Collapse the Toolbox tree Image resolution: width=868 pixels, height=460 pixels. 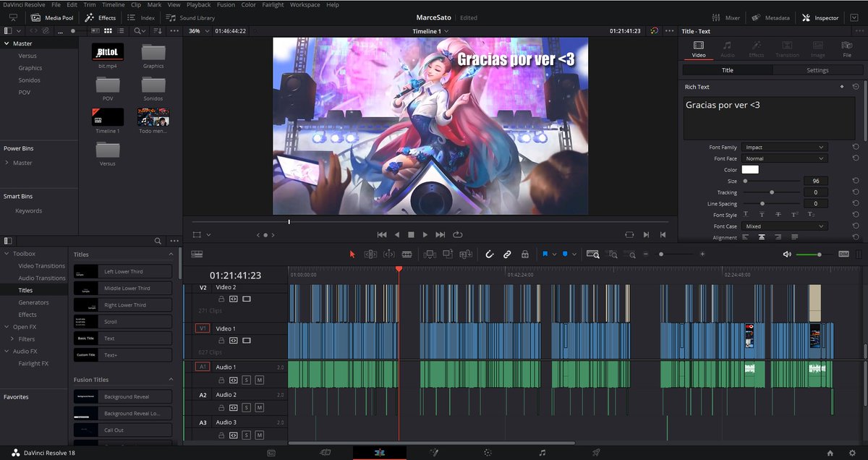point(7,254)
